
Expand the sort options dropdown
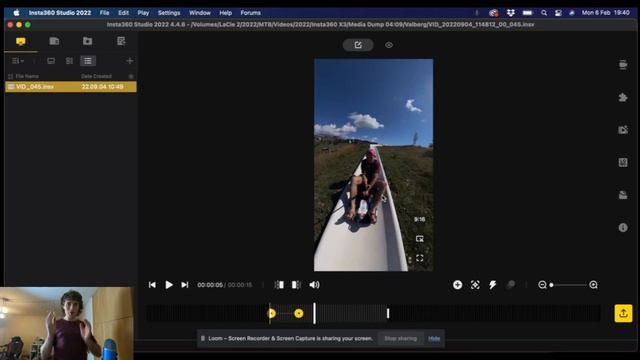pos(18,61)
